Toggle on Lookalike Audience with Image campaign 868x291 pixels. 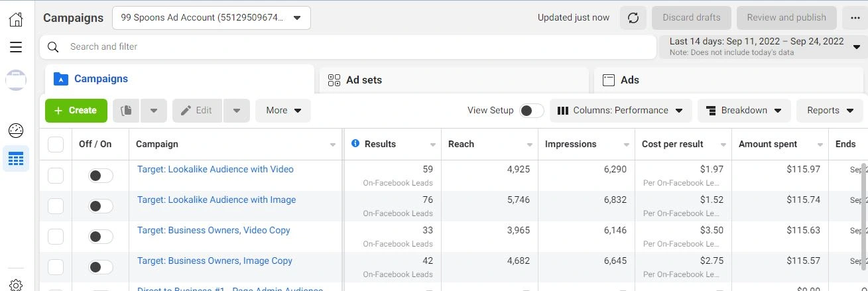pos(101,206)
